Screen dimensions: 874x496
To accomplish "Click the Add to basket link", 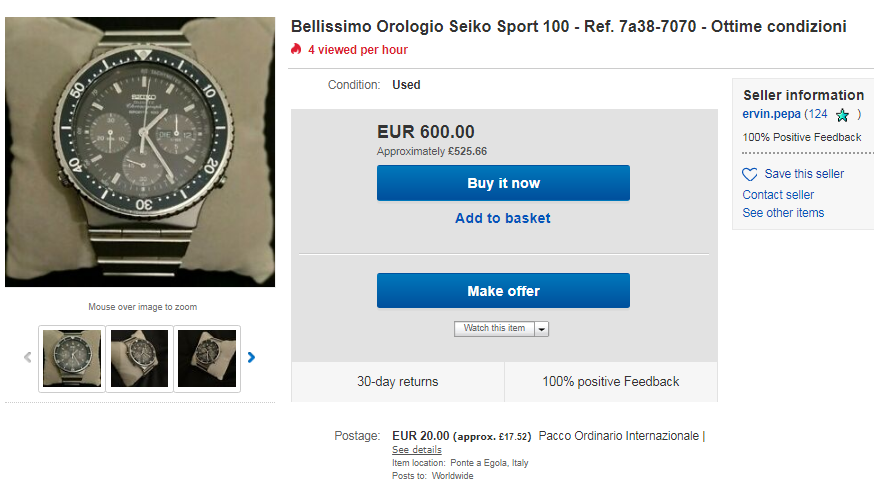I will (503, 218).
